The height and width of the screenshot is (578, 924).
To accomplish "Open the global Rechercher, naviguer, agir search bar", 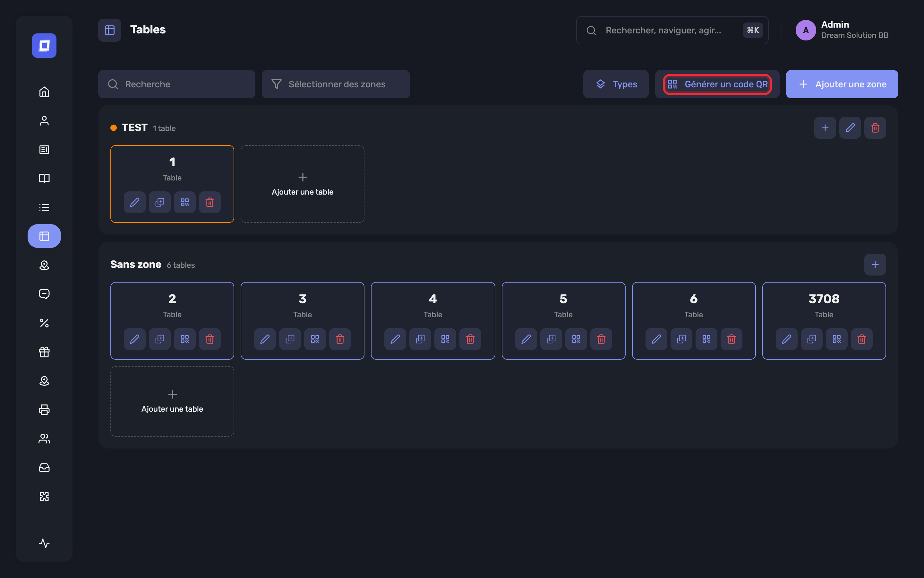I will click(x=672, y=30).
